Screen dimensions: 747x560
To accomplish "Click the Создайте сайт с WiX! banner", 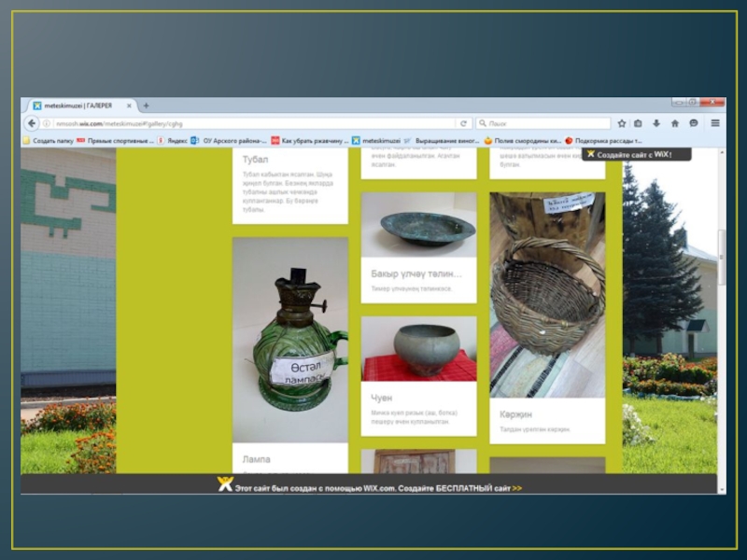I will click(x=636, y=154).
